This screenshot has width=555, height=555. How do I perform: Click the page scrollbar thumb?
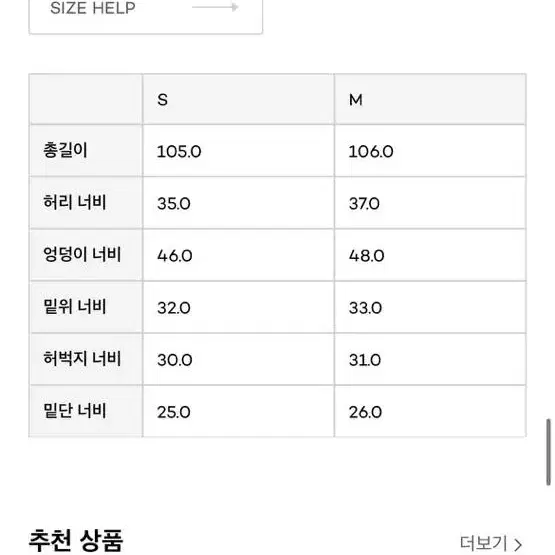click(548, 452)
